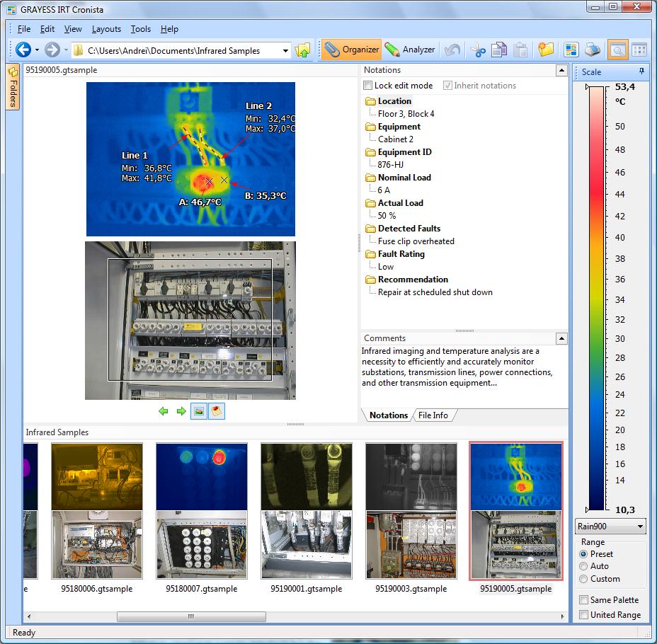Open the Tools menu
Viewport: 657px width, 644px height.
tap(141, 29)
